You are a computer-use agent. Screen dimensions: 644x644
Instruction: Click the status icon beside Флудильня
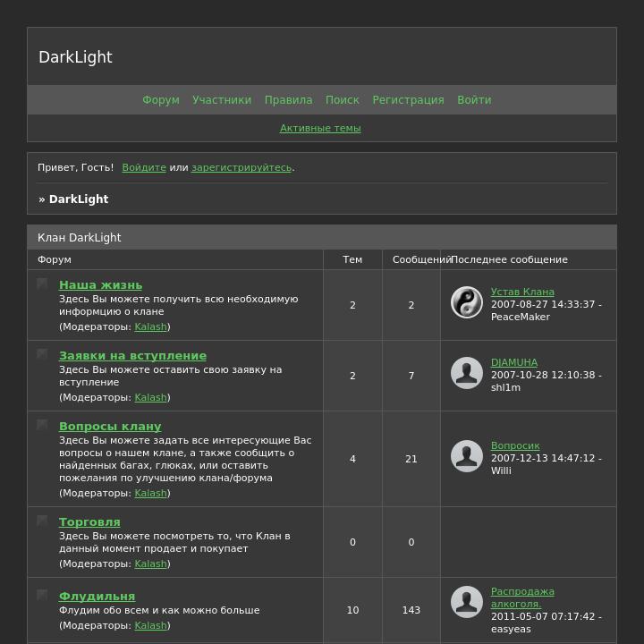click(x=42, y=595)
